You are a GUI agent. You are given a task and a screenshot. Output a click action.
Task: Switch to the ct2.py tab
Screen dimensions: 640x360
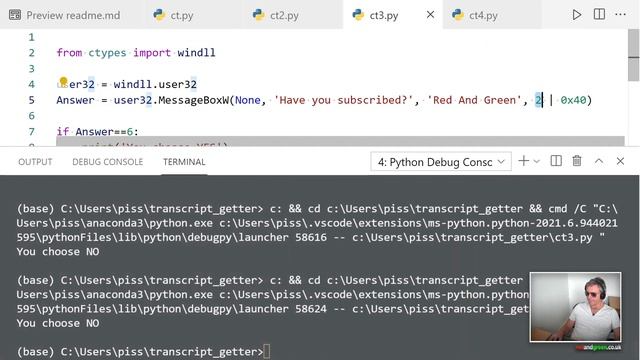point(284,15)
